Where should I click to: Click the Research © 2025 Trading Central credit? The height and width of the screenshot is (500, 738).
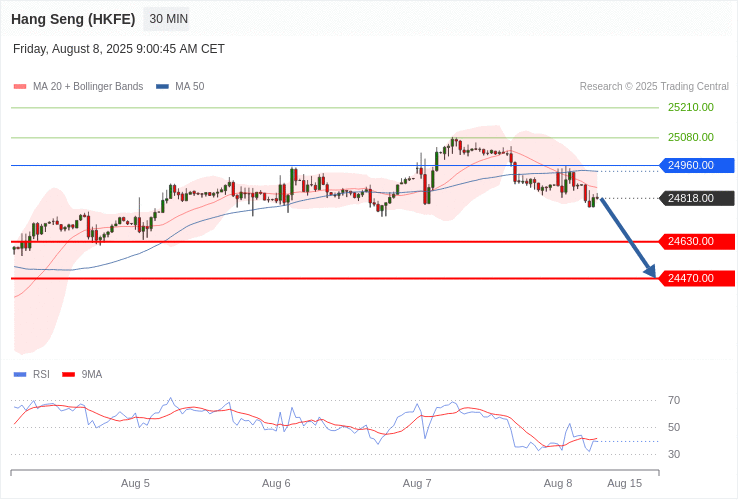[x=654, y=87]
